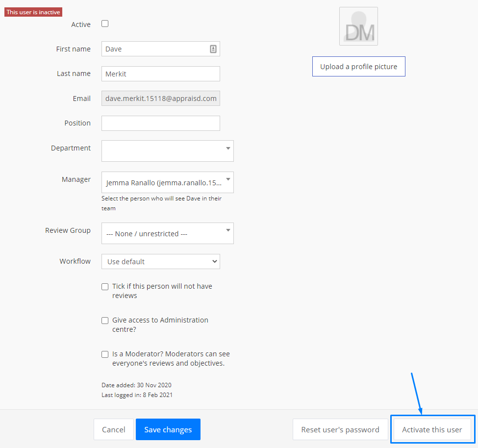Click Save changes
The width and height of the screenshot is (478, 448).
click(168, 429)
